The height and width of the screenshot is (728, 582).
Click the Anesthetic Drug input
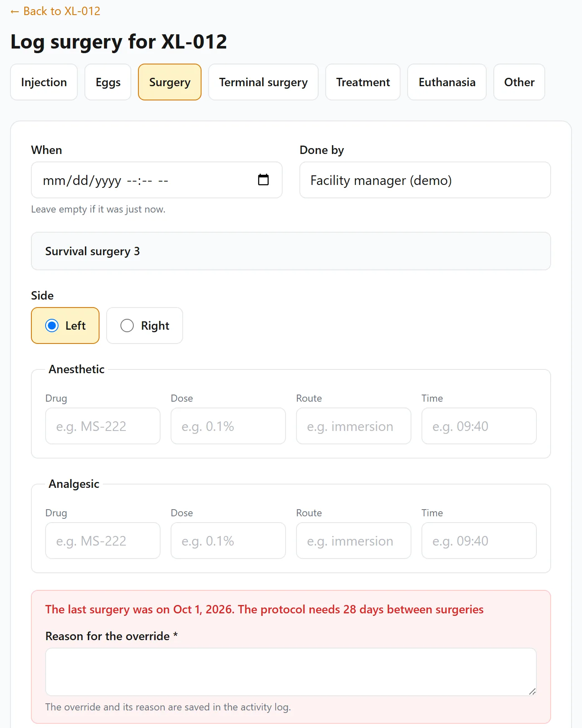click(x=103, y=426)
